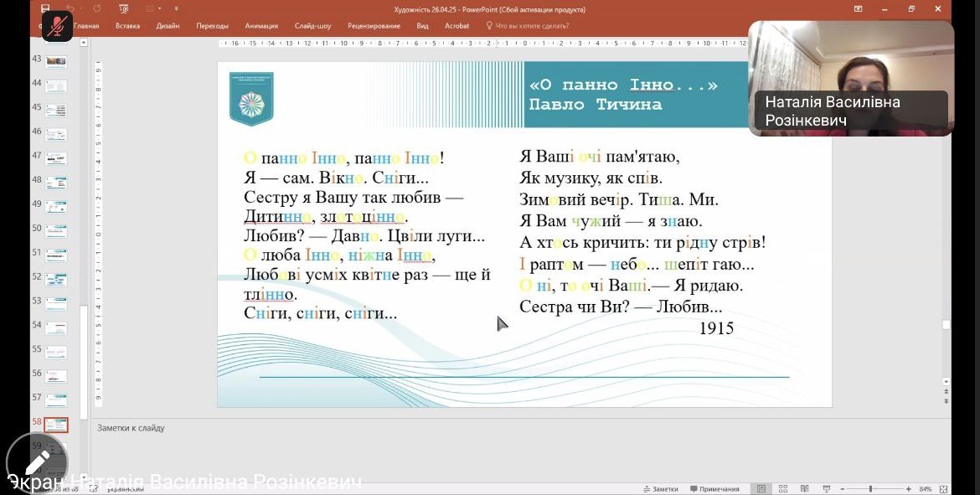Select Normal view button in status bar
980x495 pixels.
(x=761, y=489)
